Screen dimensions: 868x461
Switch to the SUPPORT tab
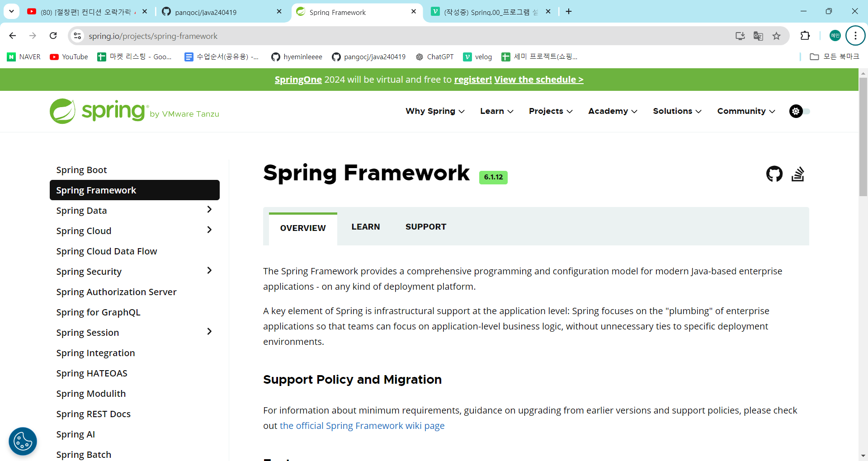coord(426,227)
